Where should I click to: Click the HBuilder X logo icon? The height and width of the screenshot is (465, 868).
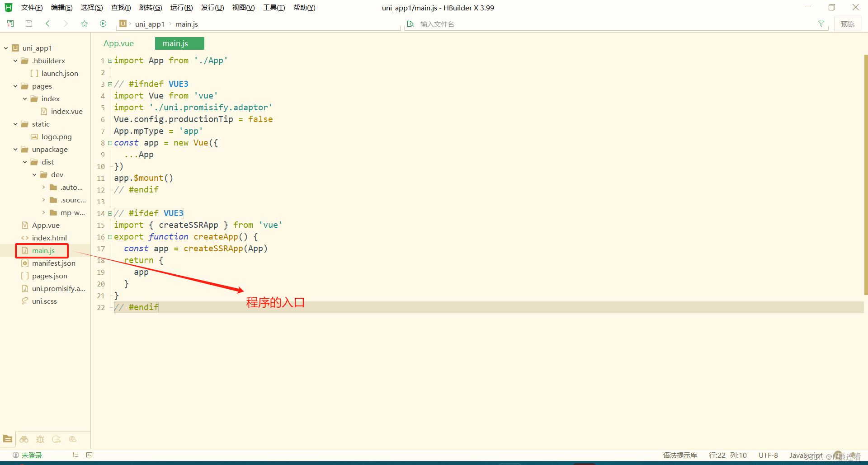(x=9, y=7)
